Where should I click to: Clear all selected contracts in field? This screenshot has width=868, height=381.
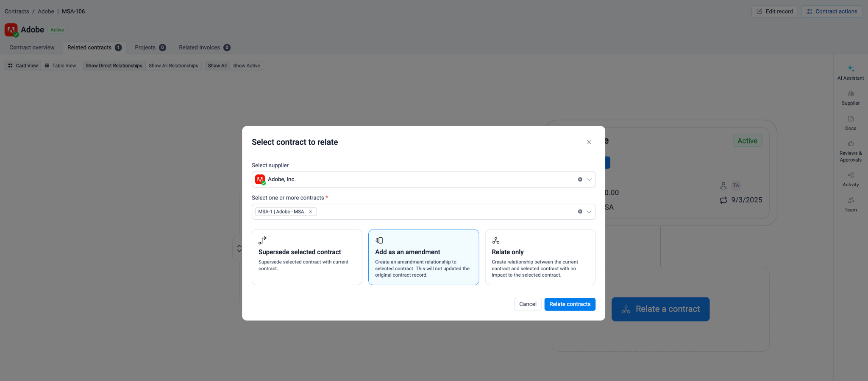click(x=580, y=212)
